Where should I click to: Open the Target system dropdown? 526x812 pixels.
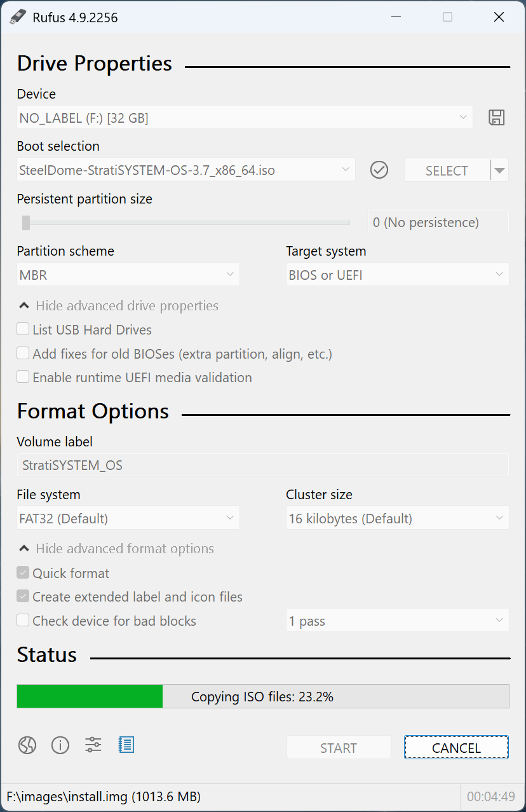click(x=397, y=275)
